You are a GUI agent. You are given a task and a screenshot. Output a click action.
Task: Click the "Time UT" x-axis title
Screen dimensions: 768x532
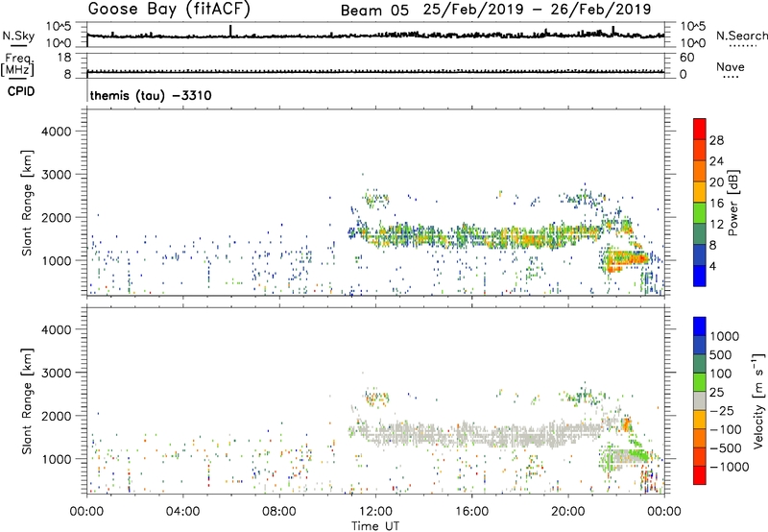coord(375,525)
